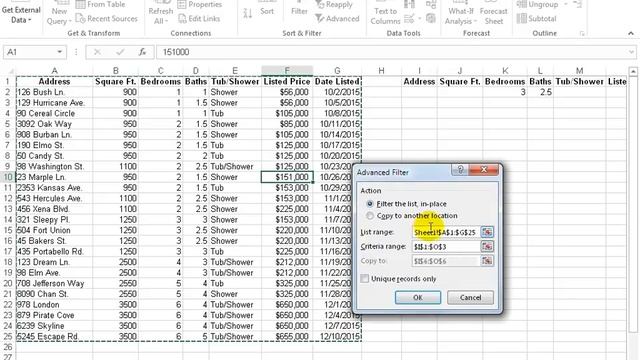Click the $655,000 cell
The height and width of the screenshot is (360, 640).
point(287,336)
